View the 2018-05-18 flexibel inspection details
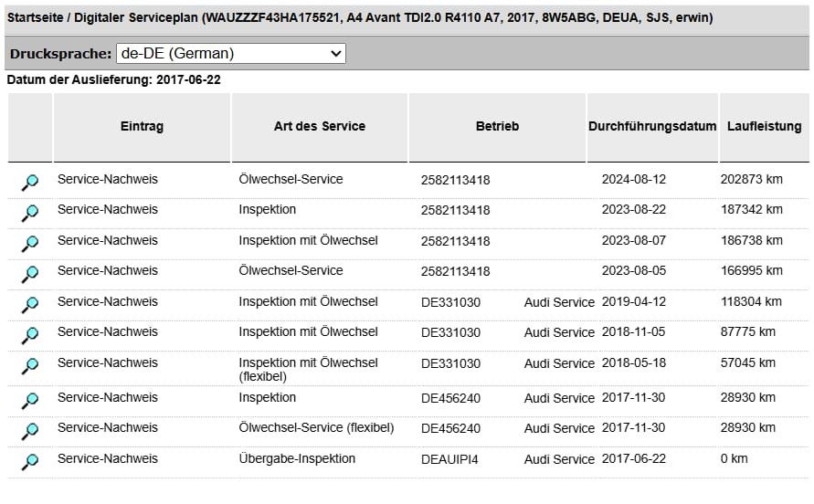The width and height of the screenshot is (814, 504). click(x=30, y=366)
